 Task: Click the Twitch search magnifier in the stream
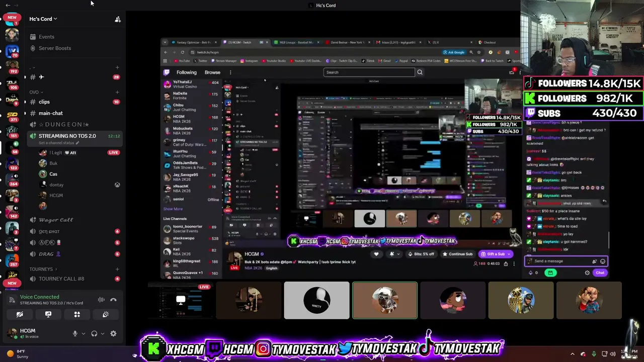click(x=420, y=72)
